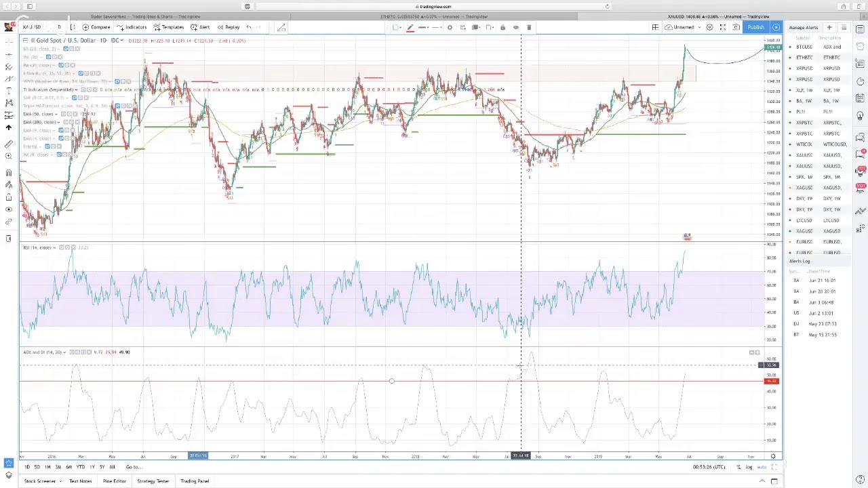This screenshot has height=488, width=868.
Task: Pick the drawing line color pencil
Action: pos(410,27)
